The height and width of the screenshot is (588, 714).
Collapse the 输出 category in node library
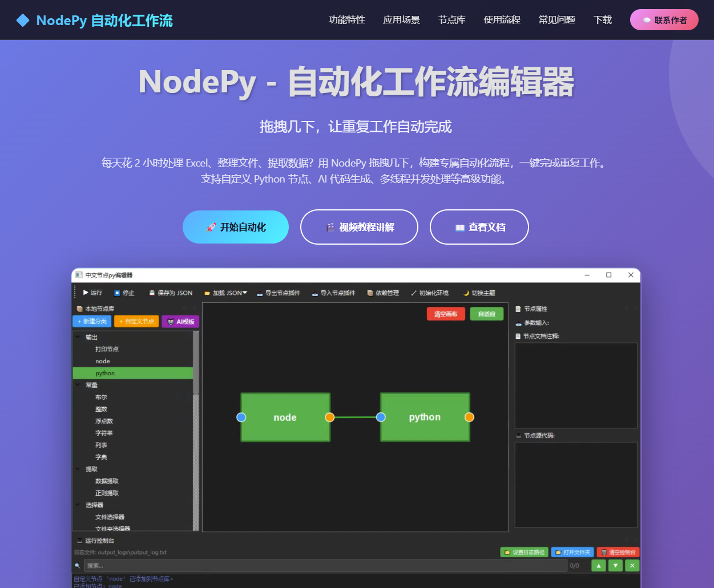pyautogui.click(x=78, y=337)
